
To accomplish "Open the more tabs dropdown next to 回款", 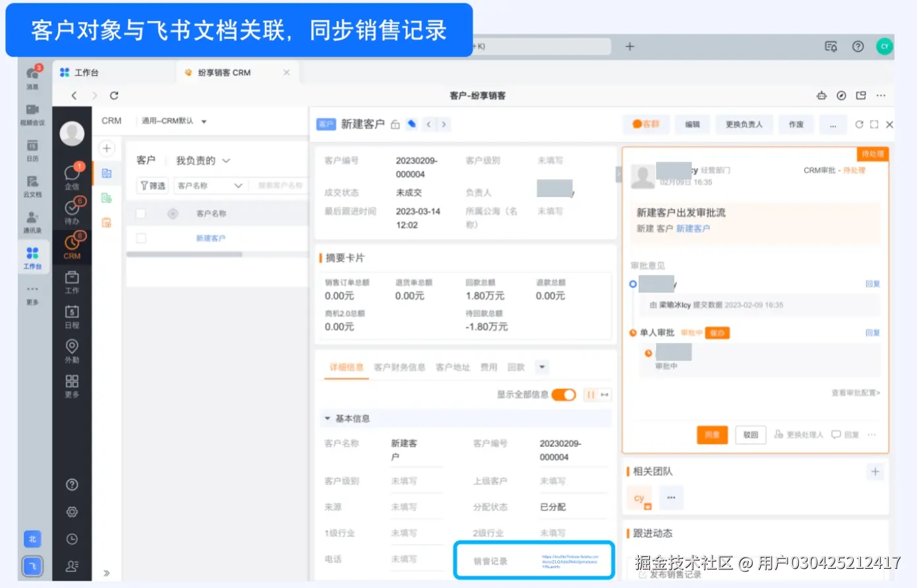I will tap(541, 367).
